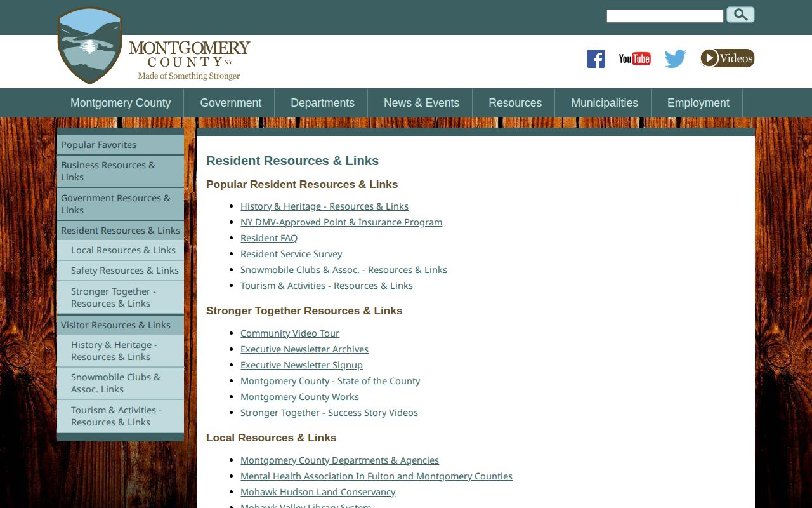Open the Employment nav menu

click(698, 103)
